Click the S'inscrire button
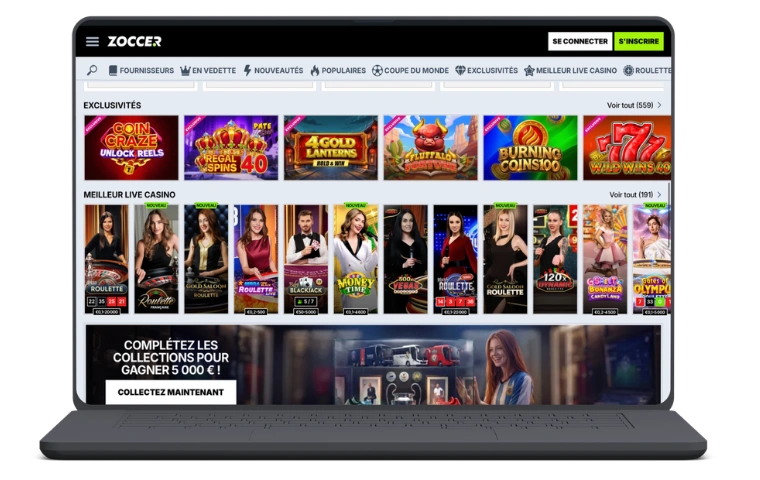The image size is (760, 480). tap(638, 41)
